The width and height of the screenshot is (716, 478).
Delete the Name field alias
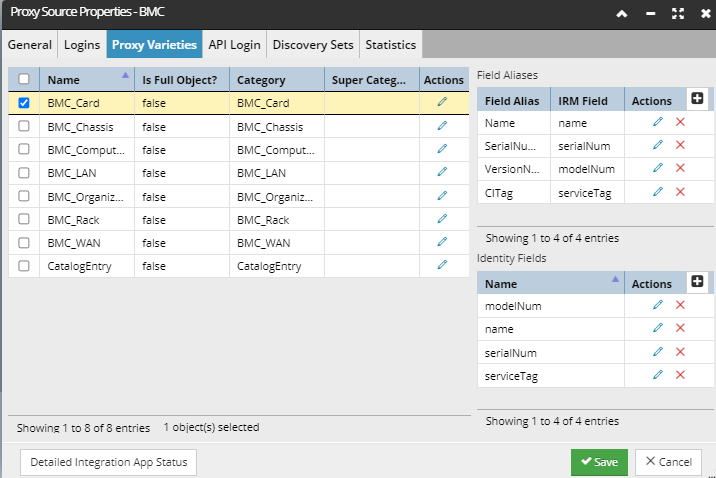[x=680, y=122]
